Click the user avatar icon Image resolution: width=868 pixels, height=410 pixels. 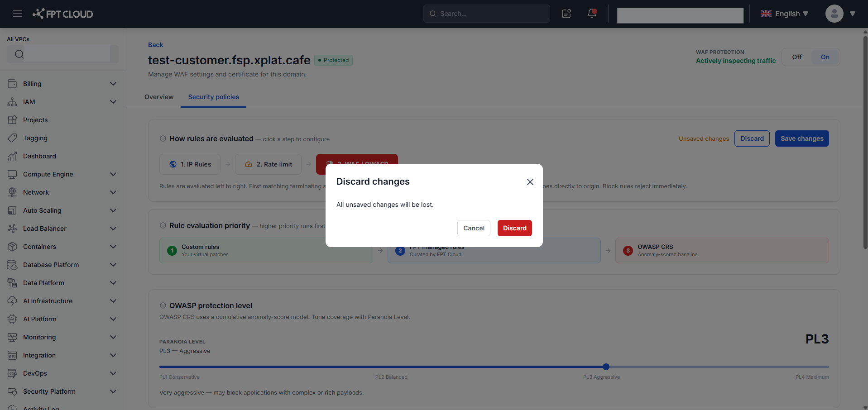pyautogui.click(x=834, y=14)
